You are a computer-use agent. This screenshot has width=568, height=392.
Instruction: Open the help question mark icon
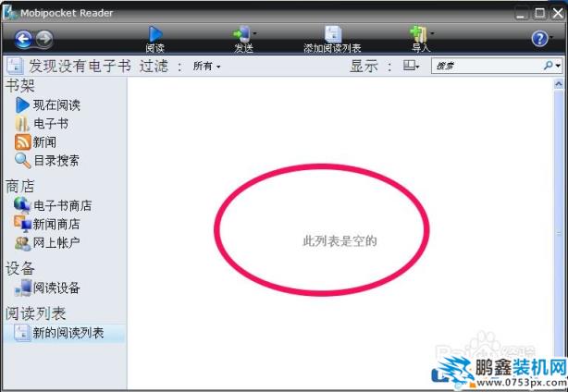(539, 38)
